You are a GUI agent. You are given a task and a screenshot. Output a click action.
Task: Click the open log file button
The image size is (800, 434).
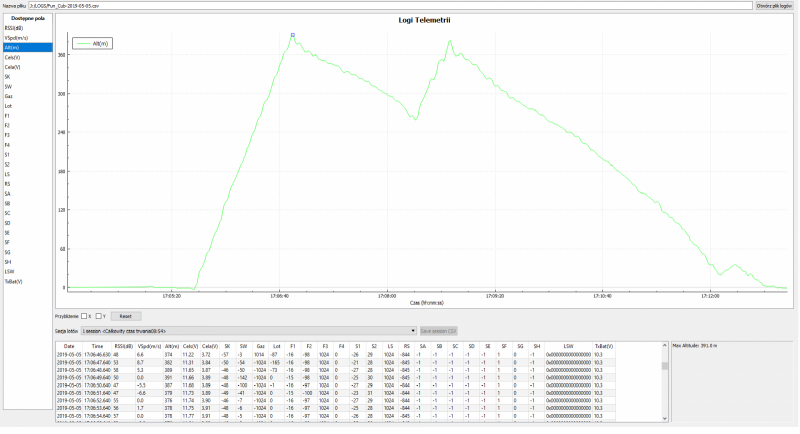774,6
